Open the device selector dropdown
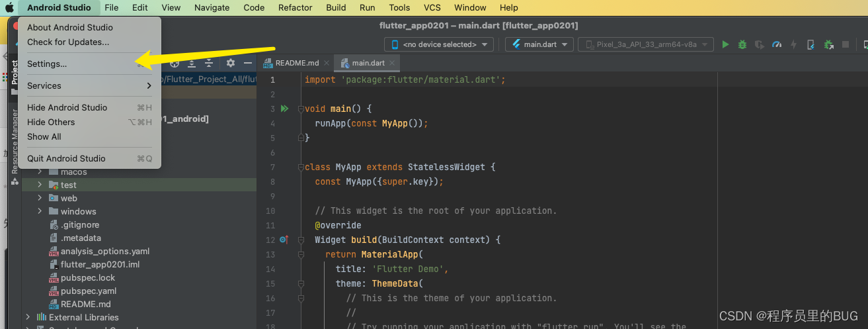The height and width of the screenshot is (329, 868). click(439, 44)
